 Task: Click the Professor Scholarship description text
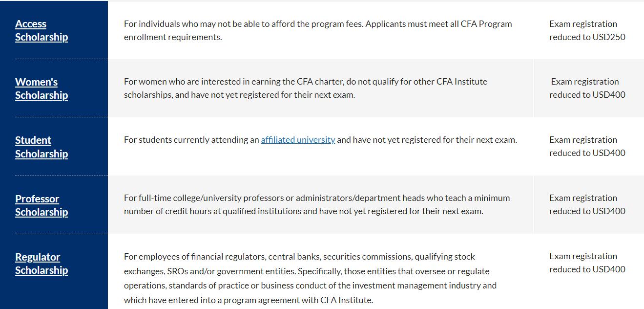[316, 204]
